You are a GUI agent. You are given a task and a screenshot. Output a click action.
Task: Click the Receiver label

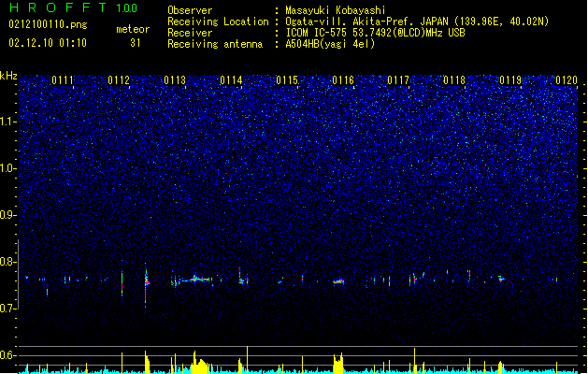tap(190, 33)
